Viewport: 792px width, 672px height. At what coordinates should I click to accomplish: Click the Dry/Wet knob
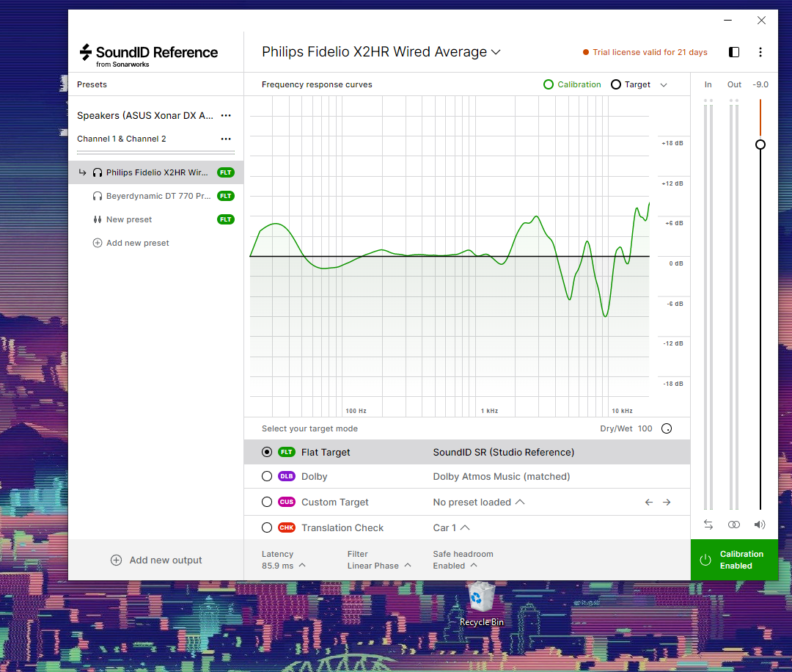[x=667, y=428]
